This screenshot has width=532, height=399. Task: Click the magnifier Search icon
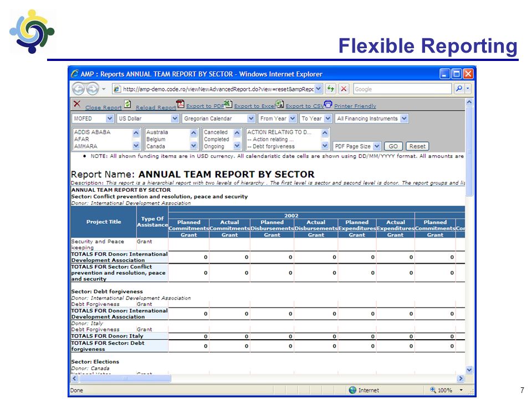point(459,89)
